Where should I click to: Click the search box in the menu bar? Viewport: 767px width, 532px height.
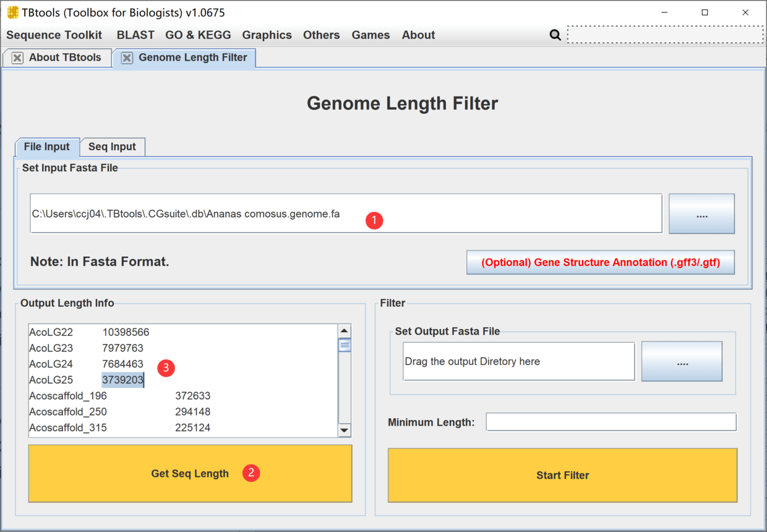[665, 35]
